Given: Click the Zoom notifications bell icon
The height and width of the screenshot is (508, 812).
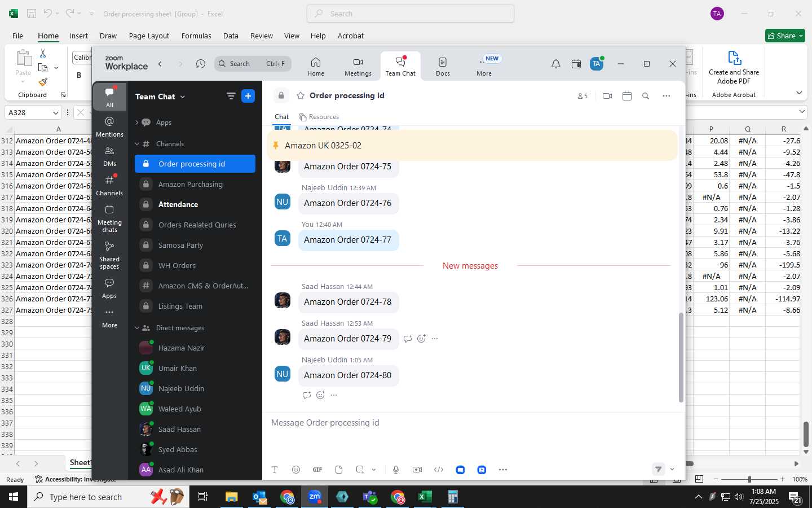Looking at the screenshot, I should tap(556, 64).
